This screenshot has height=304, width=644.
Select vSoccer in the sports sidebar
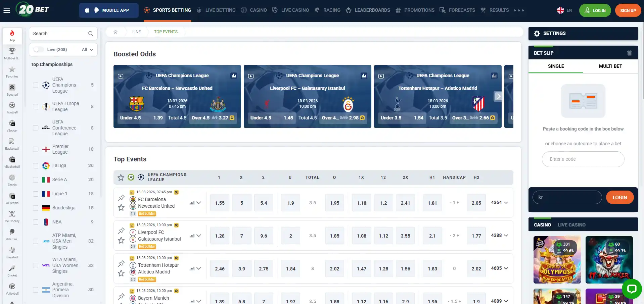(12, 126)
